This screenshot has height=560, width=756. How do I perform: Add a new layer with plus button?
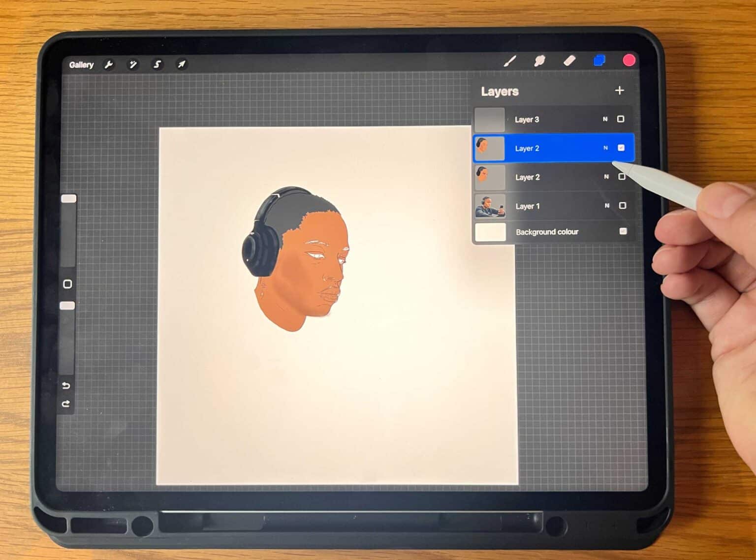[620, 91]
